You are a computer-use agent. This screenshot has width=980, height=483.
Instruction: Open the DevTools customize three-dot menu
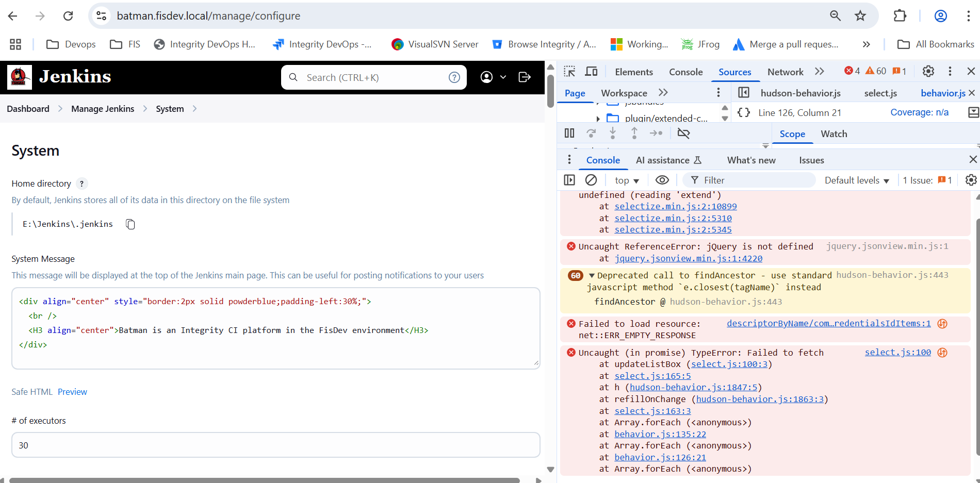pos(950,71)
